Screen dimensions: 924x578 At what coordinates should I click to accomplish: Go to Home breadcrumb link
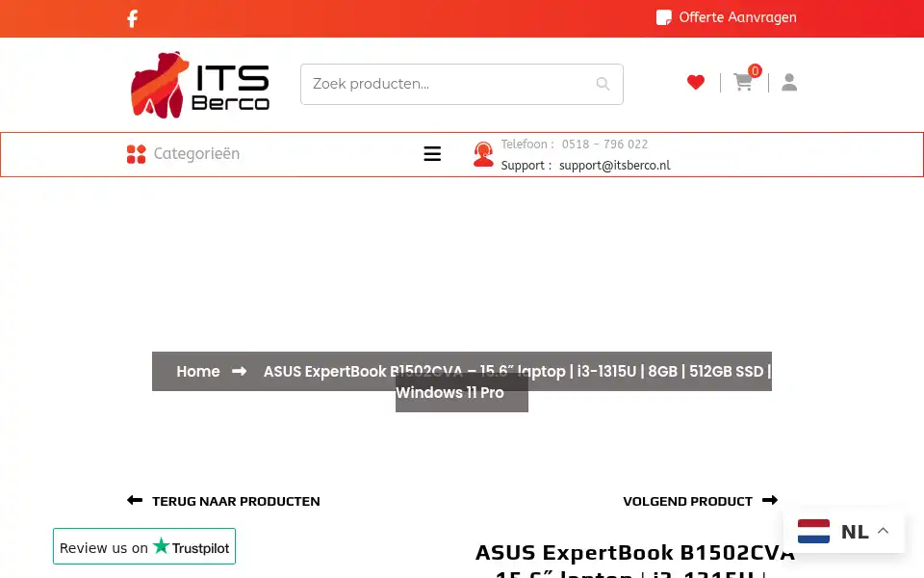point(198,372)
